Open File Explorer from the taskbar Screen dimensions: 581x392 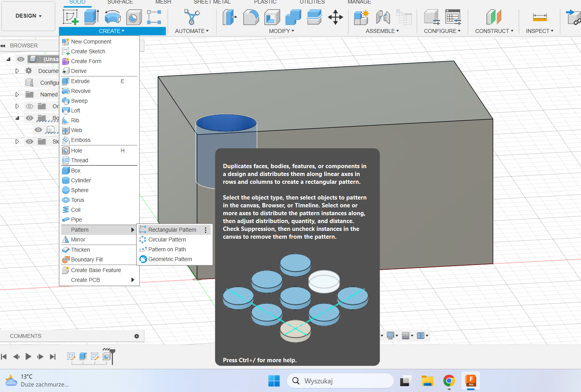coord(427,381)
